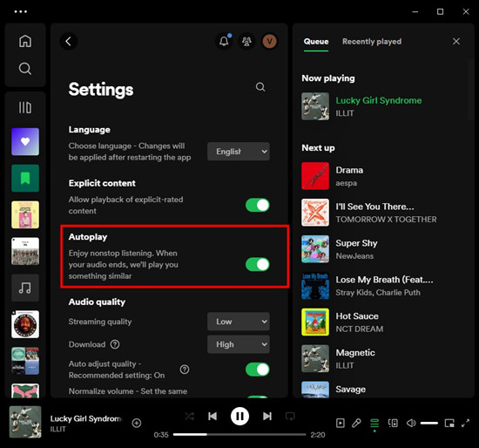
Task: Mute the volume speaker icon
Action: (411, 424)
